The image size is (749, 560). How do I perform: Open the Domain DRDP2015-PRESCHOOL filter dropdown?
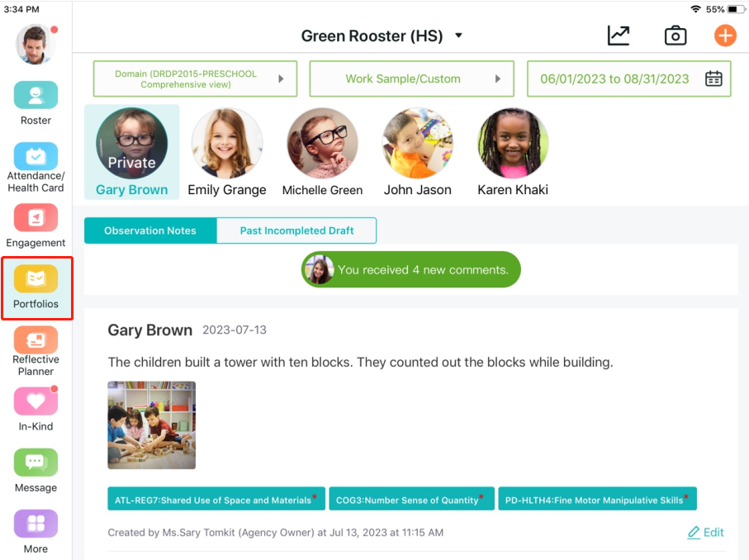click(x=195, y=78)
